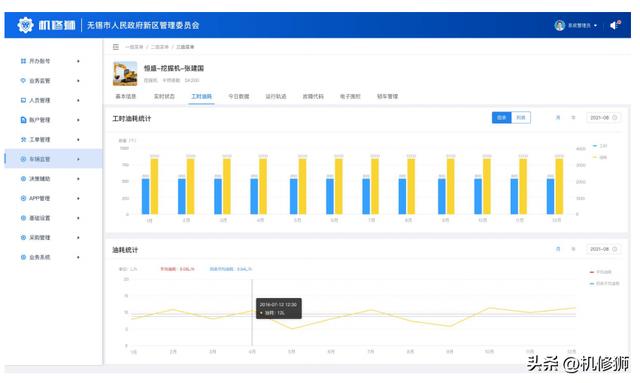
Task: Select 年 range in 油耗统计 panel
Action: pyautogui.click(x=573, y=249)
